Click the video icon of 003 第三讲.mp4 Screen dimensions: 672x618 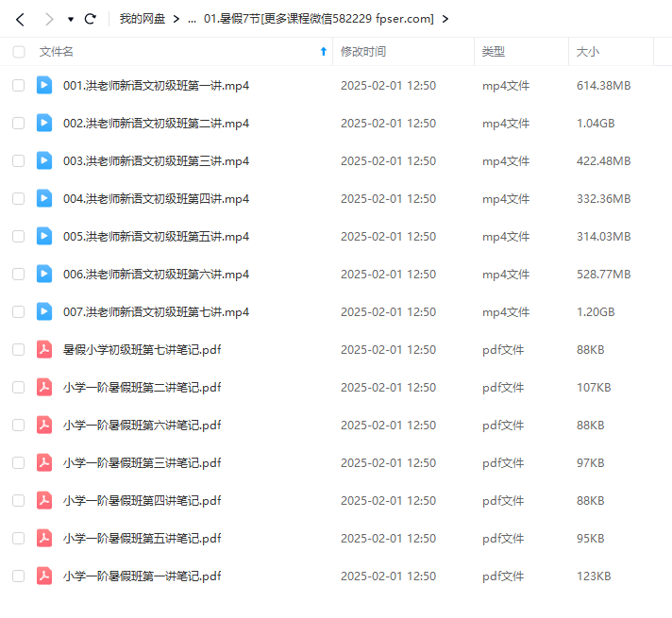coord(44,160)
